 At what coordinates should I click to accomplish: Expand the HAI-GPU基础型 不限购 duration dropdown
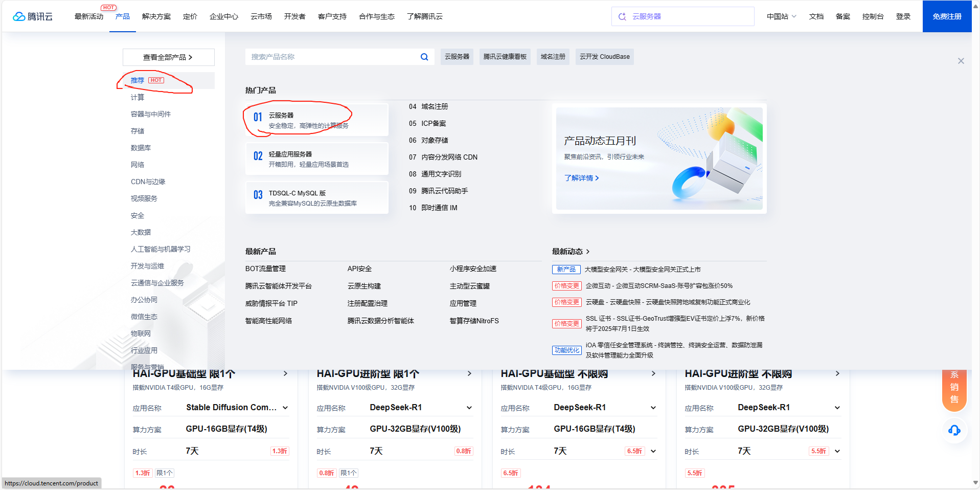click(x=653, y=451)
